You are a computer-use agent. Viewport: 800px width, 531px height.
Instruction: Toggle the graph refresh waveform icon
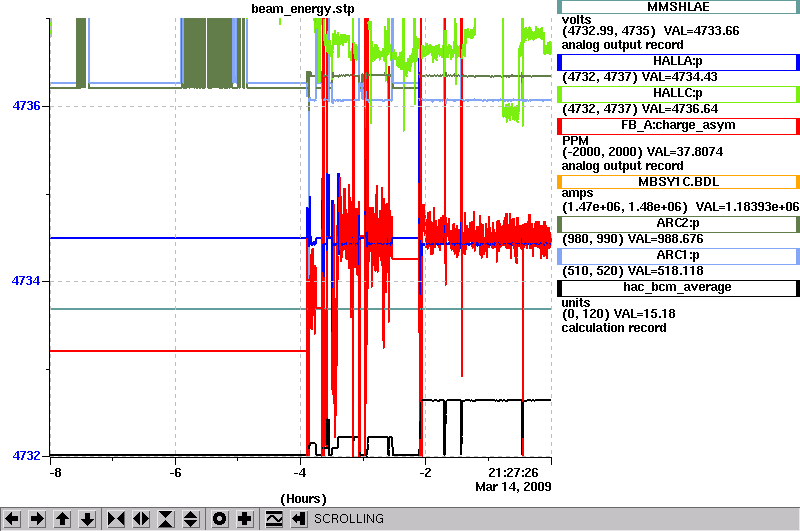(x=274, y=519)
